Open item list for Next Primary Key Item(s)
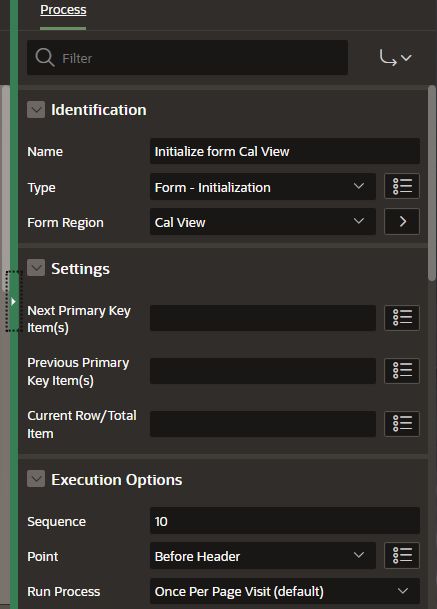 click(x=402, y=318)
